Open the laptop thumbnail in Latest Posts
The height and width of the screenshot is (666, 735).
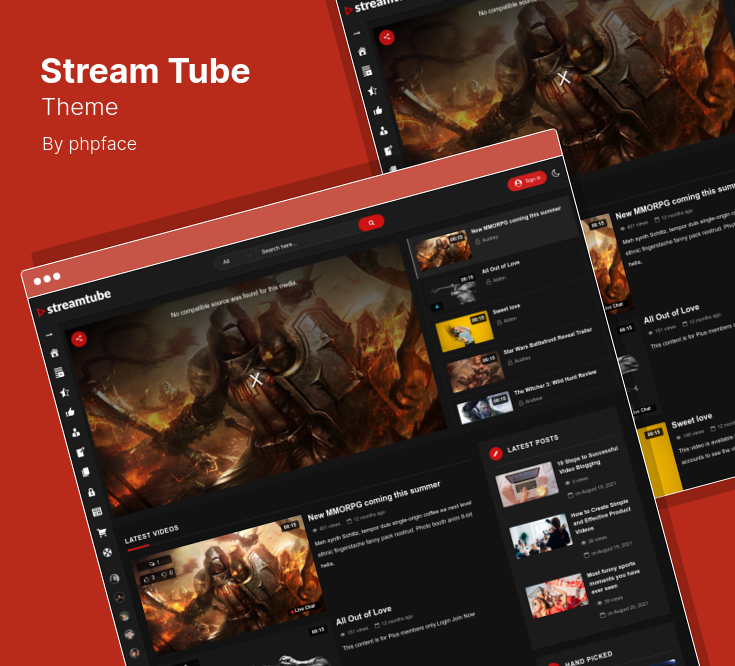[527, 484]
